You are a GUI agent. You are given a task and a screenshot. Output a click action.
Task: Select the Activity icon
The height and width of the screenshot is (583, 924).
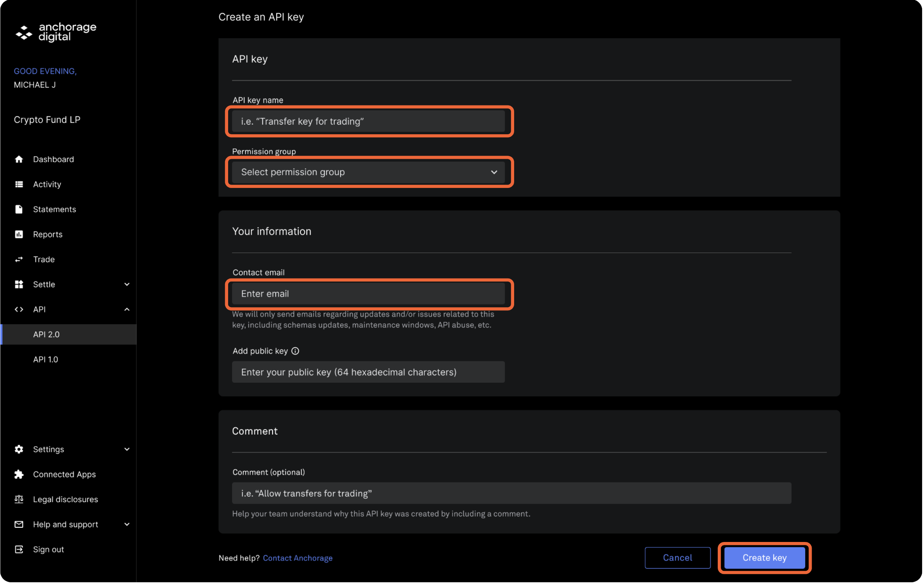click(19, 184)
